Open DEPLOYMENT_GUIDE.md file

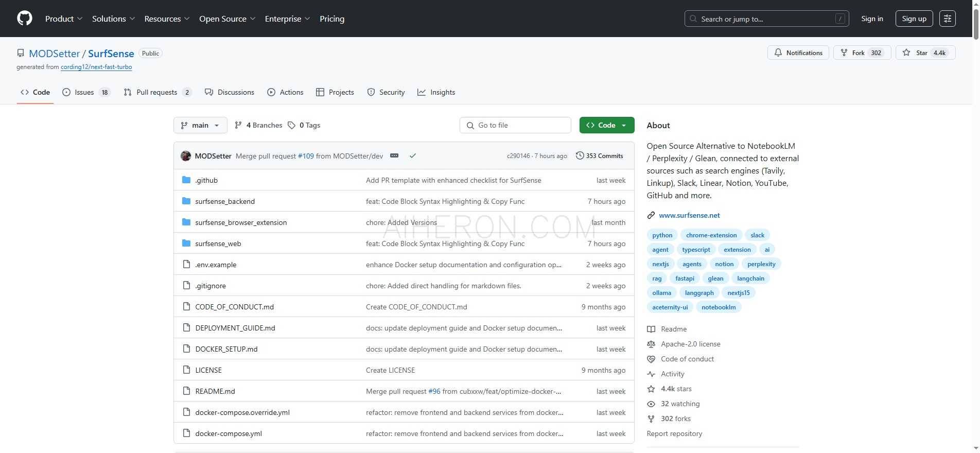[x=235, y=328]
